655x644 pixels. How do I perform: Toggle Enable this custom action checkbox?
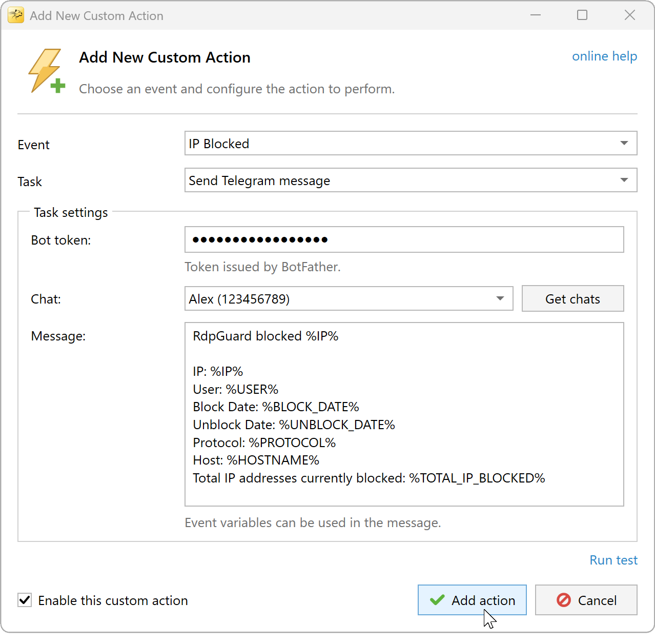pos(25,600)
